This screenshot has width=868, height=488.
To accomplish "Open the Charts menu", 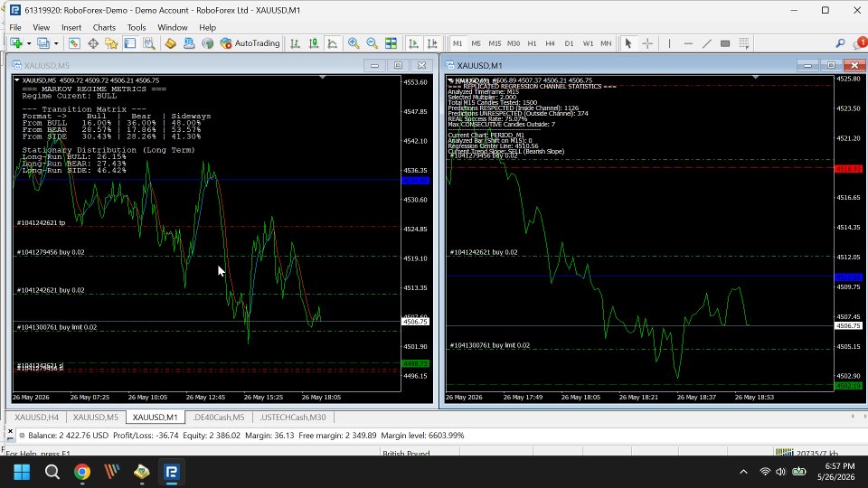I will click(x=104, y=27).
